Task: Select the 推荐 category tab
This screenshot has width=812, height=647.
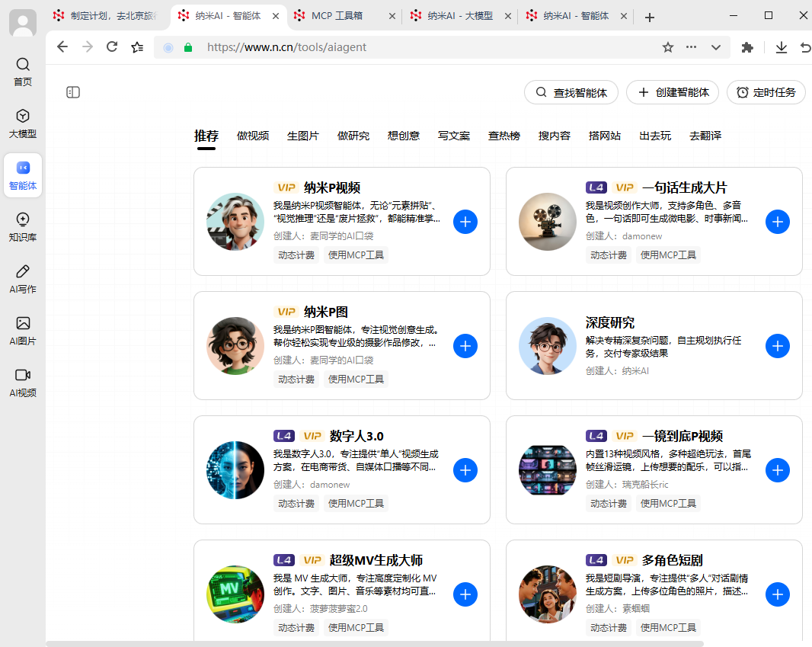Action: click(x=206, y=136)
